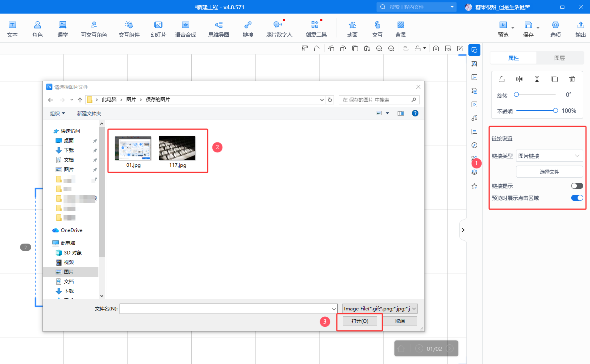This screenshot has width=590, height=364.
Task: Open the 组织 organize dropdown menu
Action: coord(57,114)
